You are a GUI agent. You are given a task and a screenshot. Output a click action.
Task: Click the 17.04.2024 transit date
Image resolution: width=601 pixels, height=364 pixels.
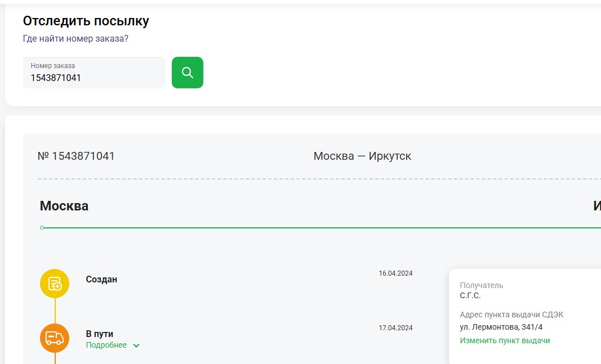point(395,328)
